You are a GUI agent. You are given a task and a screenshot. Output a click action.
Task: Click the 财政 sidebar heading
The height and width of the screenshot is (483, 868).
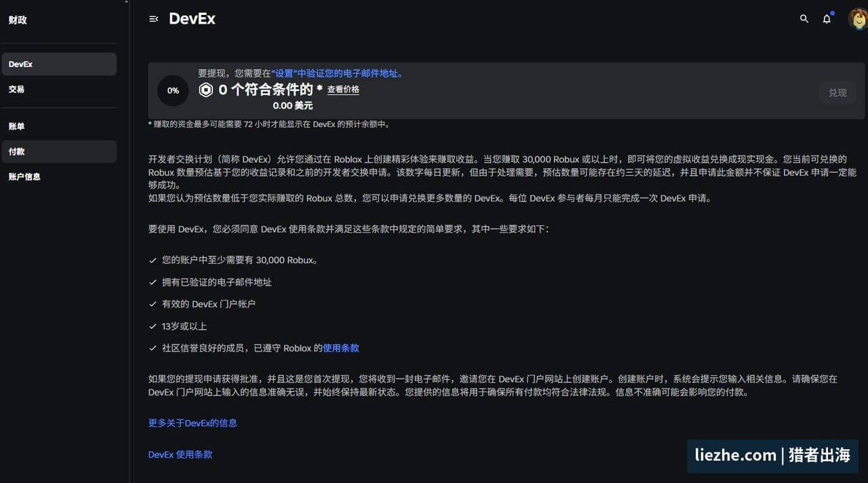pos(18,20)
